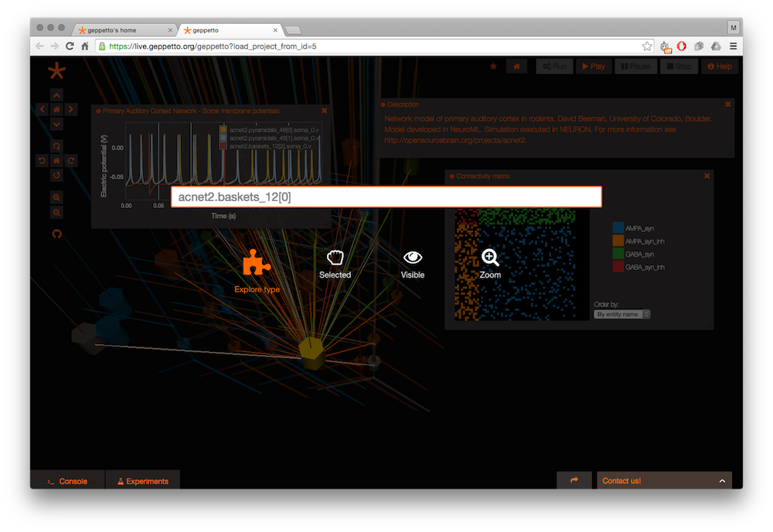This screenshot has width=773, height=532.
Task: Close the geppetto's home browser tab
Action: point(170,30)
